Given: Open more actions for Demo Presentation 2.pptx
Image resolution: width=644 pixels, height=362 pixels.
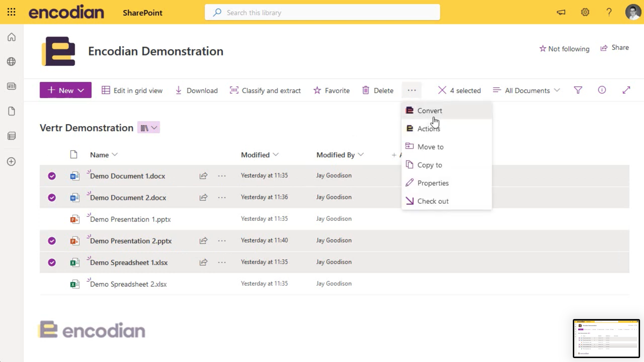Looking at the screenshot, I should click(x=222, y=241).
